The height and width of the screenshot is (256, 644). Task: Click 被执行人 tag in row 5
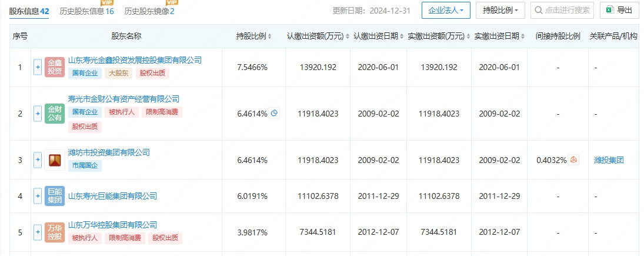tap(85, 238)
